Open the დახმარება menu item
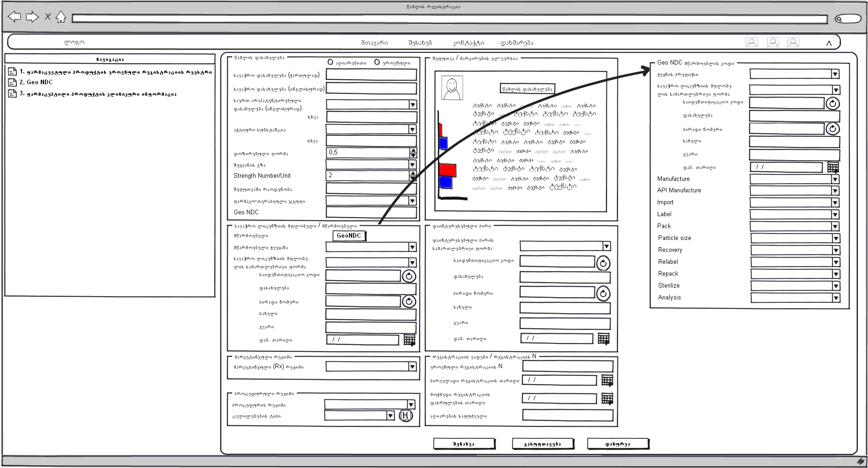Screen dimensions: 868x468 (x=516, y=43)
